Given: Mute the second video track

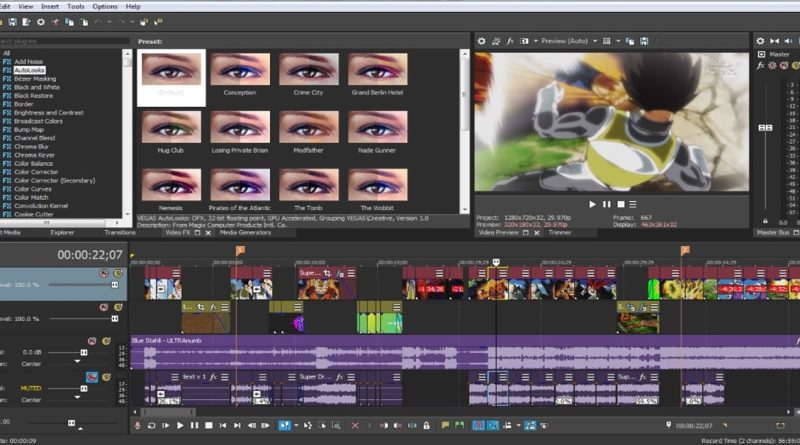Looking at the screenshot, I should pyautogui.click(x=104, y=307).
